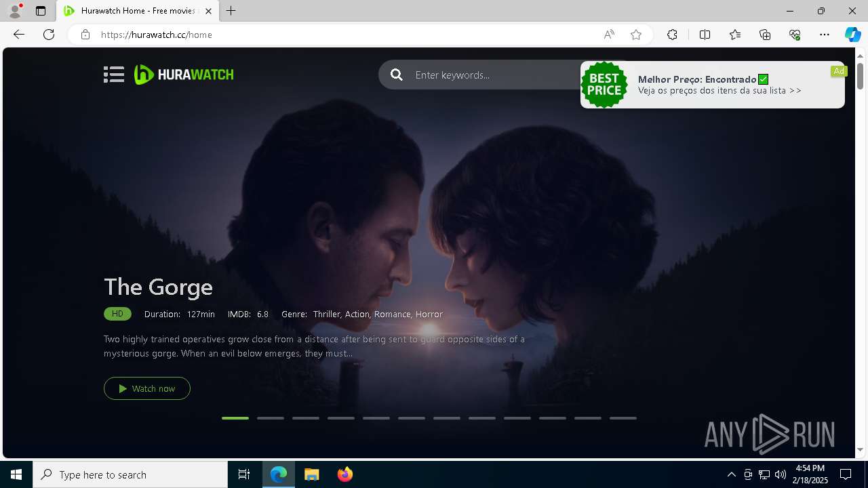The width and height of the screenshot is (868, 488).
Task: Open the Edge profile icon
Action: 15,11
